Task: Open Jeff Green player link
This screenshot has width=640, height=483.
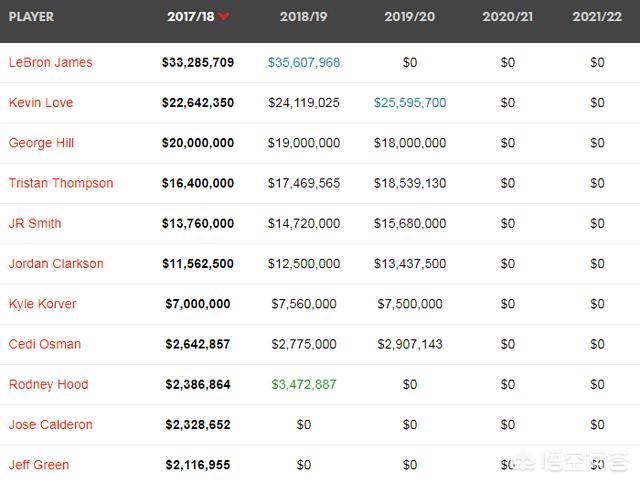Action: [39, 465]
